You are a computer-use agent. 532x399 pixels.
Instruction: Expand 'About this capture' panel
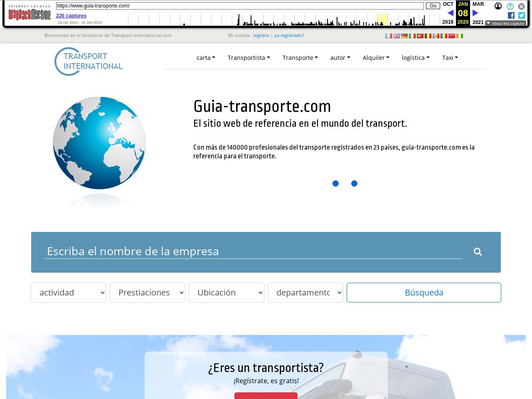[x=505, y=24]
